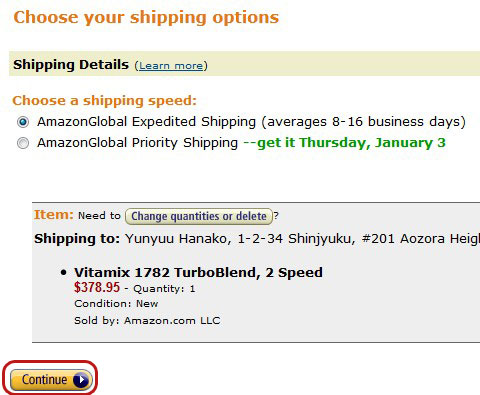Viewport: 480px width, 395px height.
Task: Open the Learn more shipping details link
Action: [x=171, y=66]
